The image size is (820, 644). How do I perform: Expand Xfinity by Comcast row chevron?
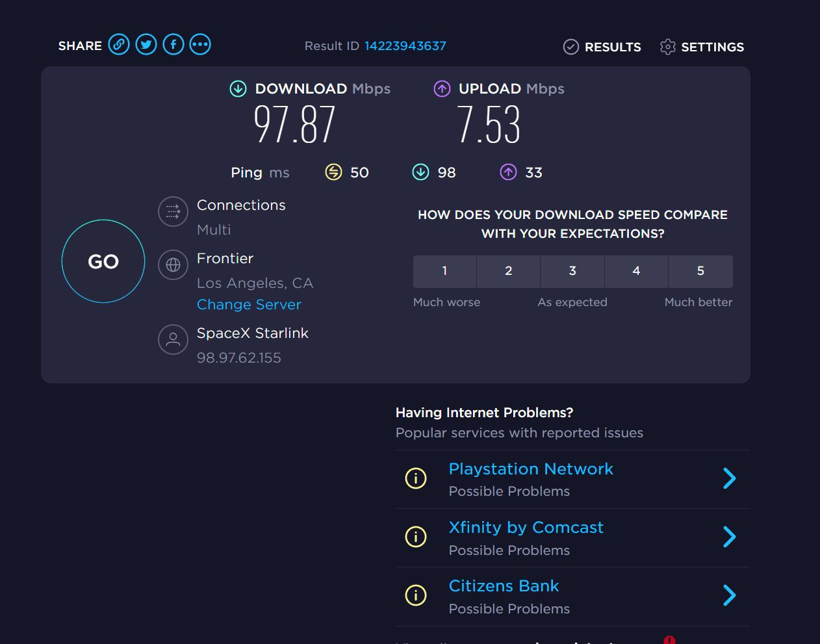[730, 537]
